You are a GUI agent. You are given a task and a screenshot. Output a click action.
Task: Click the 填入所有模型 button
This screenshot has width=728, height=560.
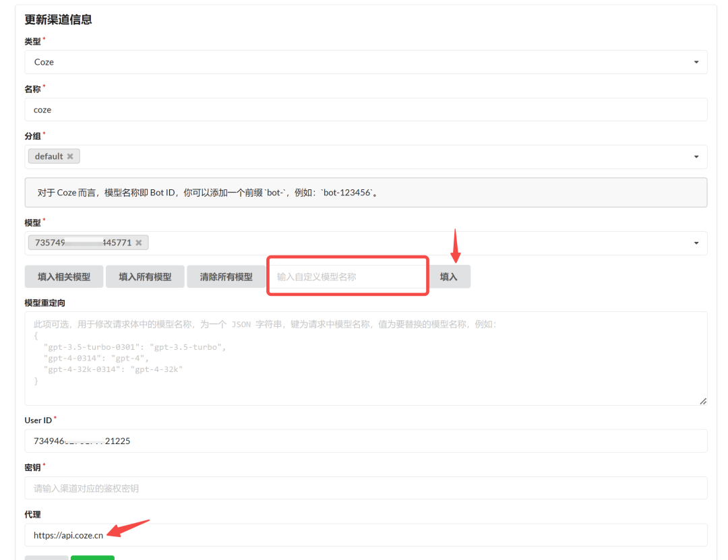145,277
